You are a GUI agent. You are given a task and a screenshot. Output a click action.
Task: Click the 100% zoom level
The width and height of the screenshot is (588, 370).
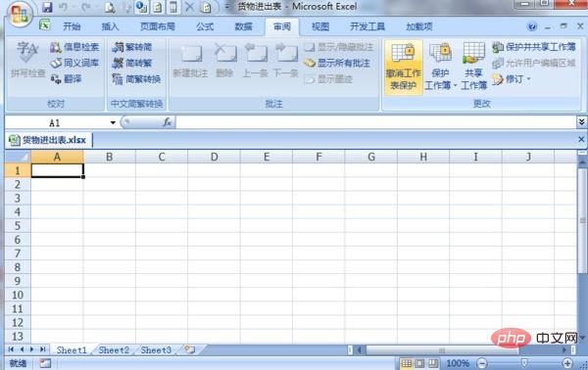458,363
